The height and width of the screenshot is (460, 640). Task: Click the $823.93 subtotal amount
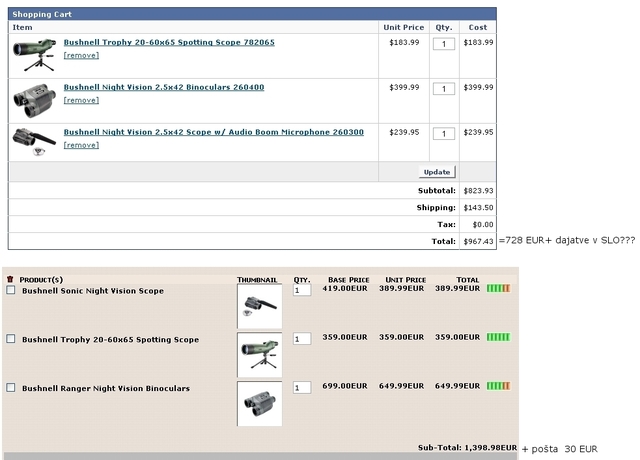click(478, 191)
